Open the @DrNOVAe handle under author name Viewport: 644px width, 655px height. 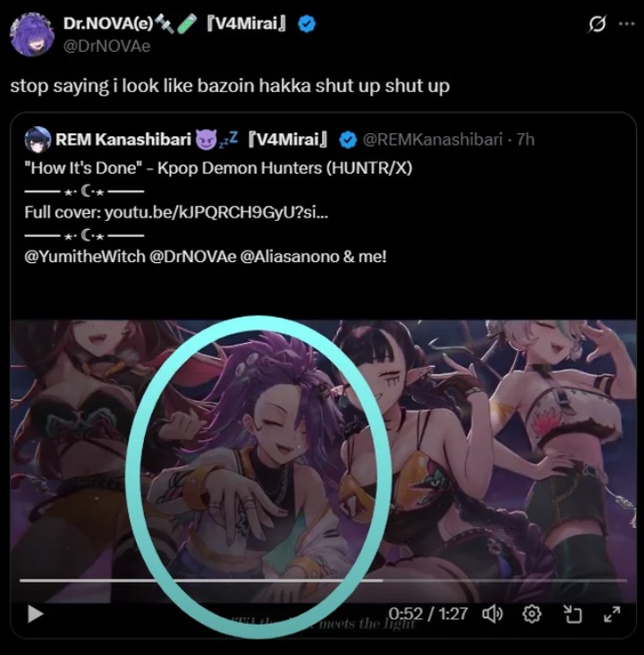(106, 46)
